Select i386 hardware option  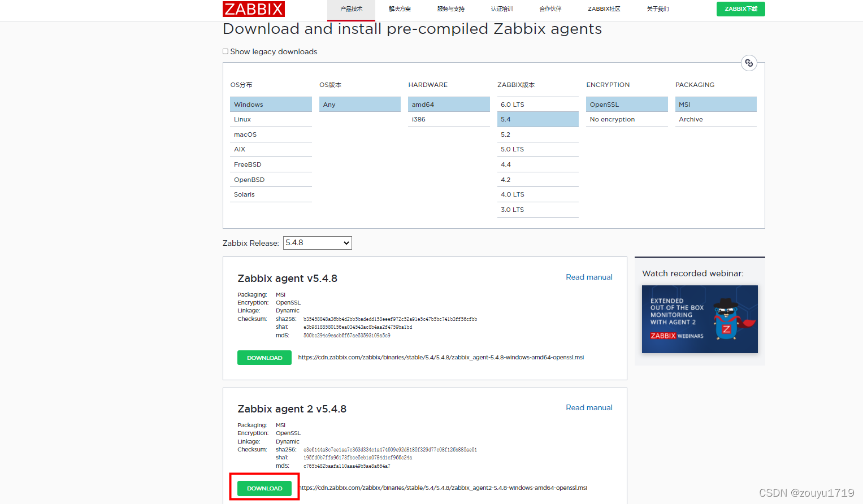[x=449, y=119]
